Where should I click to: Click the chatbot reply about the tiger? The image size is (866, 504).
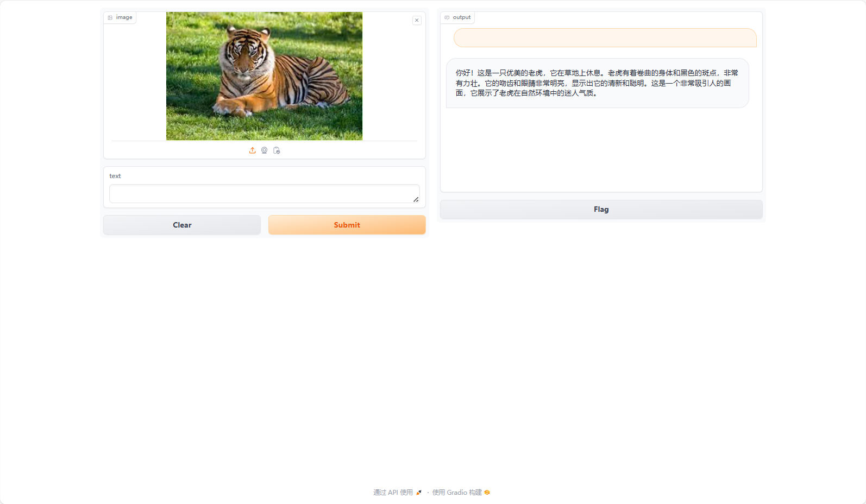597,83
